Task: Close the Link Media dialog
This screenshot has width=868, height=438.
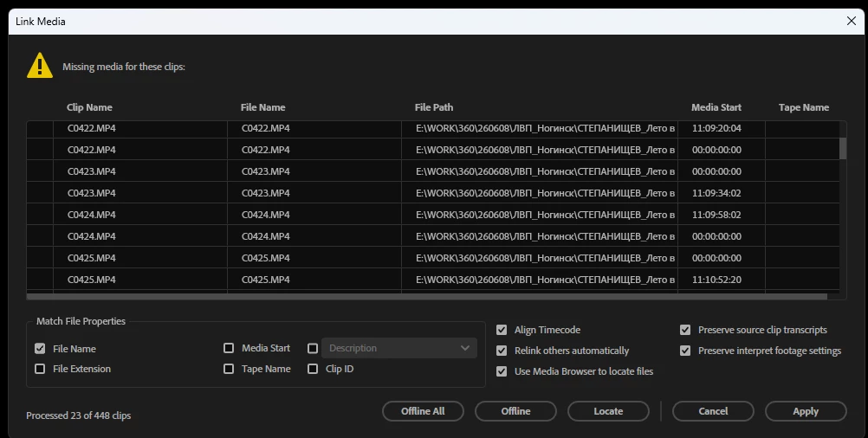Action: point(852,21)
